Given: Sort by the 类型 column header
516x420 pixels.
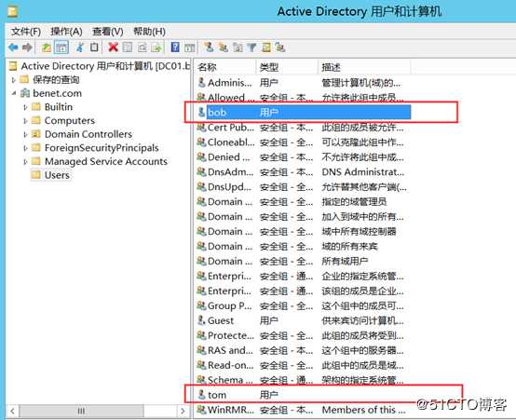Looking at the screenshot, I should 287,67.
